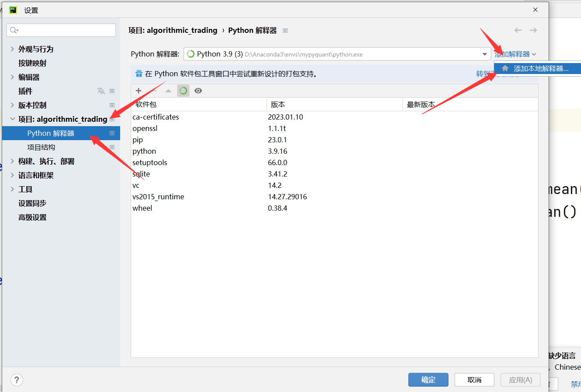The width and height of the screenshot is (581, 392).
Task: Select the sqlite package row
Action: click(x=335, y=174)
